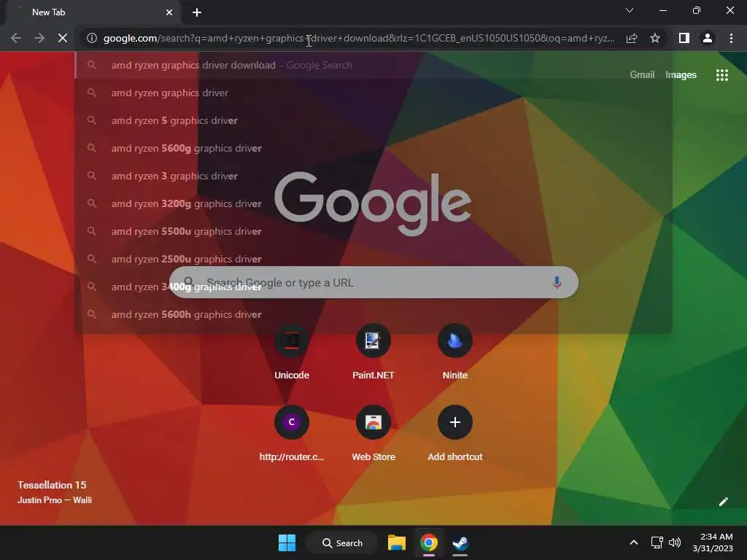Click taskbar Search box

[342, 542]
